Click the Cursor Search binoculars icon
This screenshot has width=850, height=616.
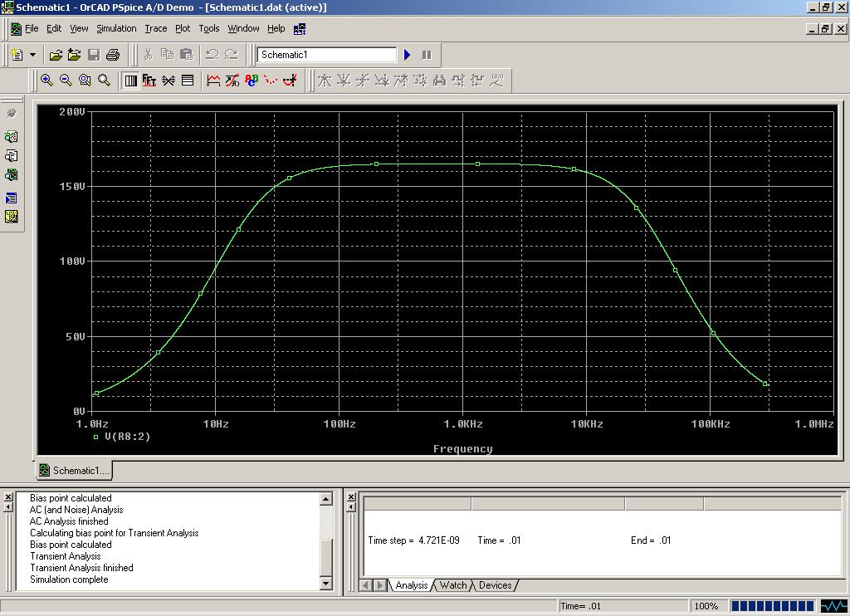coord(439,81)
